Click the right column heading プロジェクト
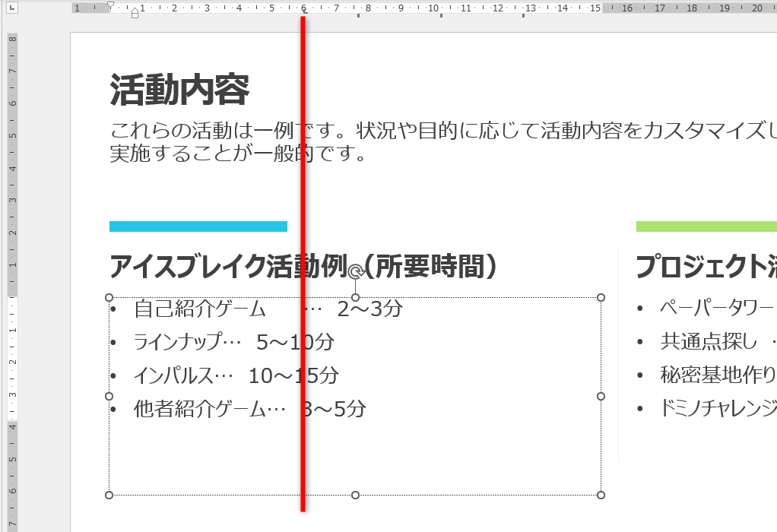Screen dimensions: 777x532 coord(706,266)
